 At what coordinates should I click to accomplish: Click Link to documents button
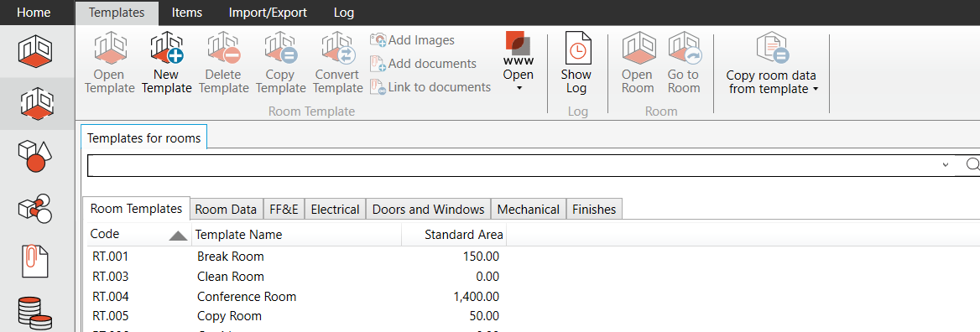pyautogui.click(x=430, y=87)
